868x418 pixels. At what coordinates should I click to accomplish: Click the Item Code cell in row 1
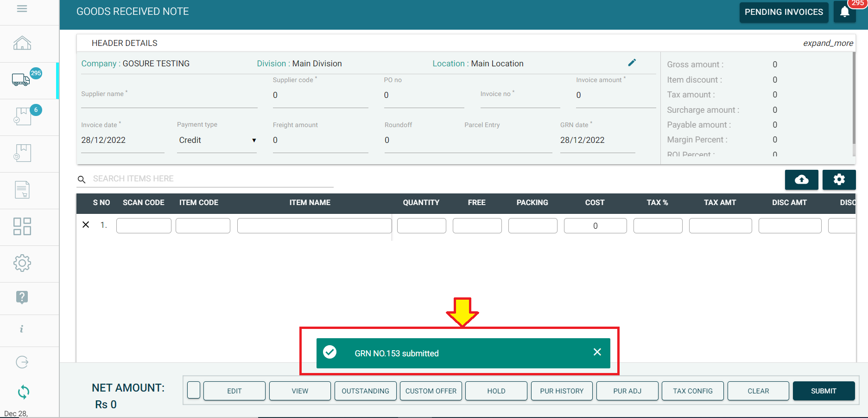[203, 225]
